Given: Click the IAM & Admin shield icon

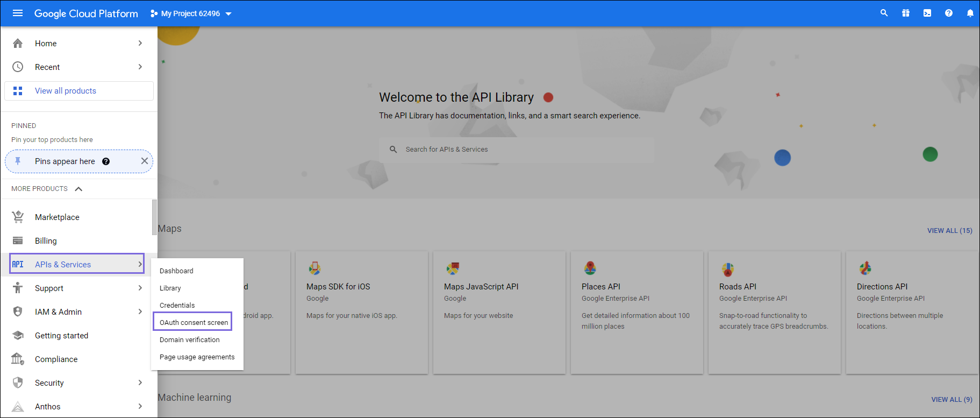Looking at the screenshot, I should [x=18, y=311].
